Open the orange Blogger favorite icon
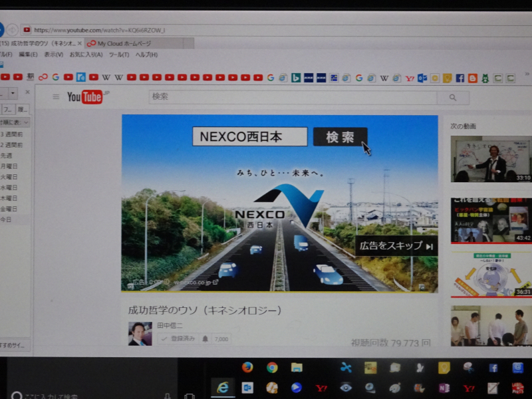The image size is (532, 399). coord(472,78)
